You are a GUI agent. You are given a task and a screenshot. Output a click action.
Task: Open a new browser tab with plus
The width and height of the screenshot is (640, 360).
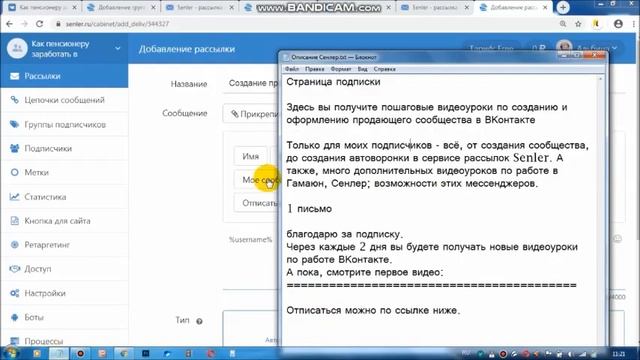[563, 7]
